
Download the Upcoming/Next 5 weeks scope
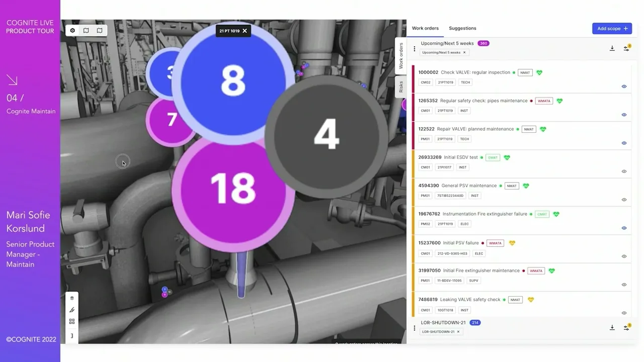point(612,49)
